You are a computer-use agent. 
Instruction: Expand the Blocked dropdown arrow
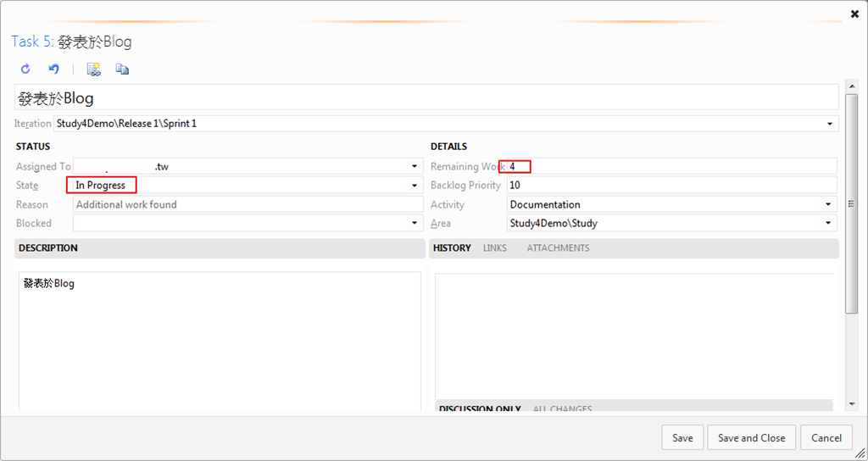(415, 223)
